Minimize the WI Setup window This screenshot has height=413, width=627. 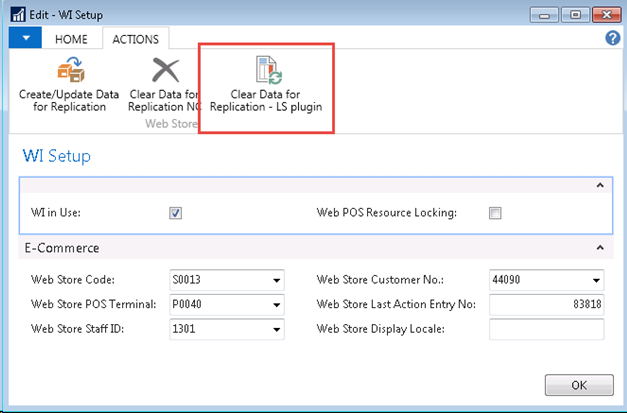(x=544, y=15)
